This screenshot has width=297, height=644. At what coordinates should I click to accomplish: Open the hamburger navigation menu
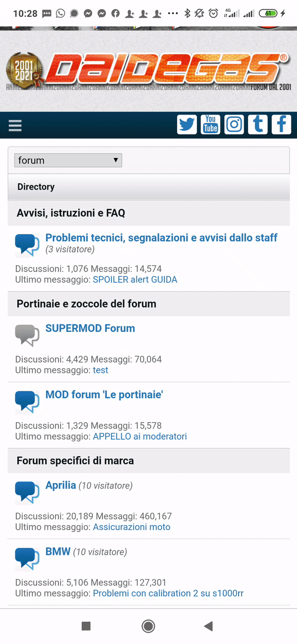(15, 125)
